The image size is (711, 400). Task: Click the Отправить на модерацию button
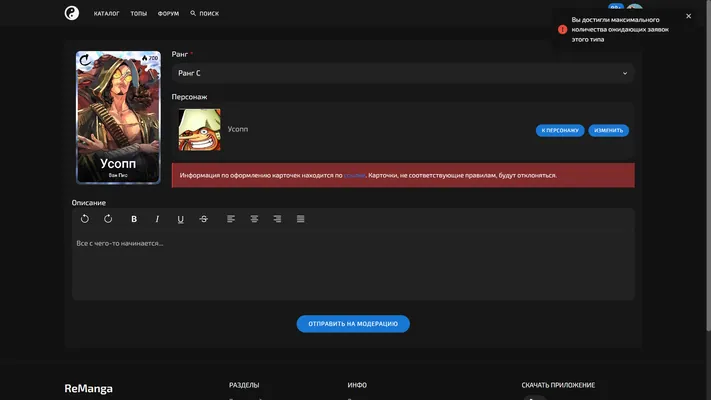tap(353, 324)
